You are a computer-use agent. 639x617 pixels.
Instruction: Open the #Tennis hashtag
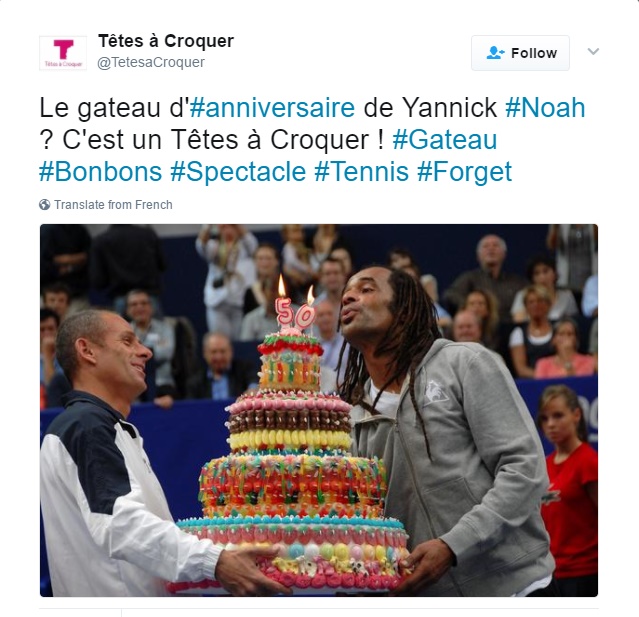pos(361,172)
